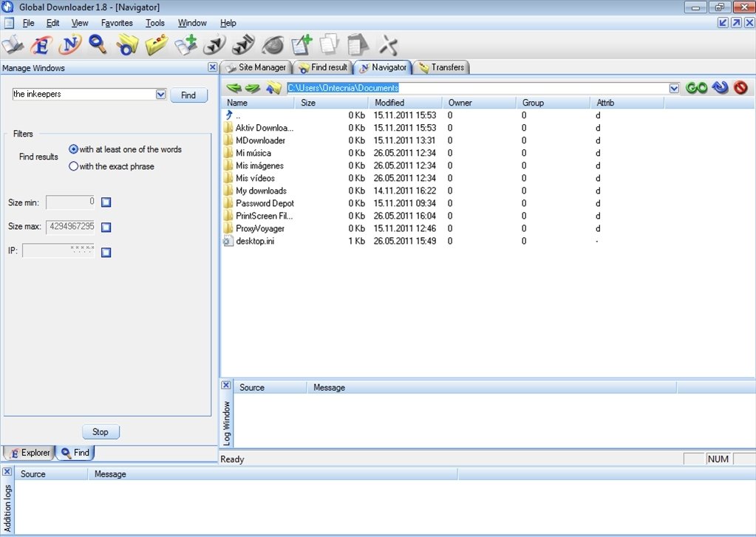Click the Stop button
Viewport: 756px width, 537px height.
click(101, 431)
